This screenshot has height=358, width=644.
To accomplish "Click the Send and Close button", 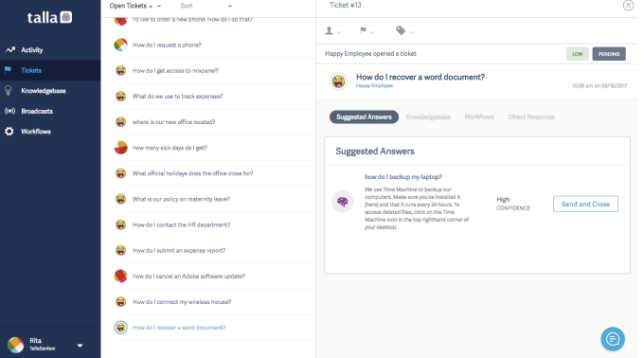I will (x=585, y=204).
